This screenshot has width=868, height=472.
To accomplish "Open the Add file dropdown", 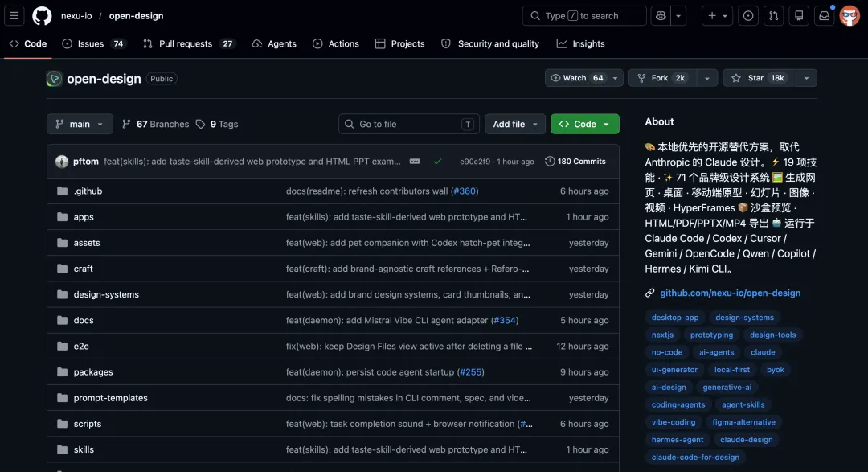I will pos(515,124).
